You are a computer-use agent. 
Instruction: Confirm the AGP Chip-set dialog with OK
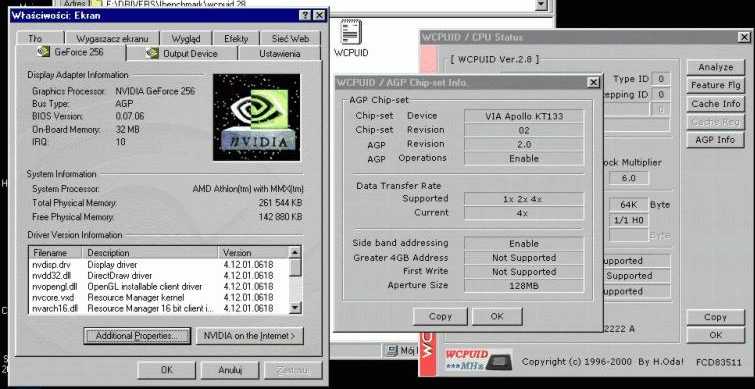pyautogui.click(x=496, y=316)
